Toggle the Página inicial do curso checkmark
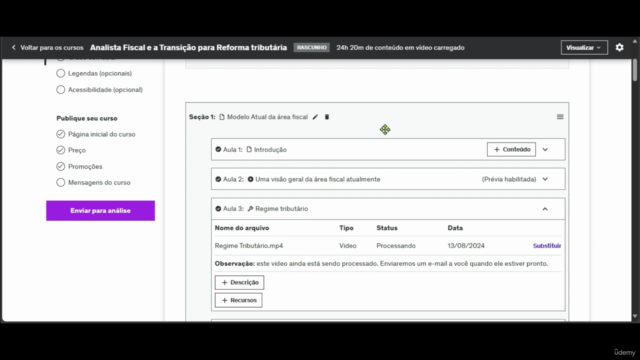The height and width of the screenshot is (360, 640). (x=60, y=134)
